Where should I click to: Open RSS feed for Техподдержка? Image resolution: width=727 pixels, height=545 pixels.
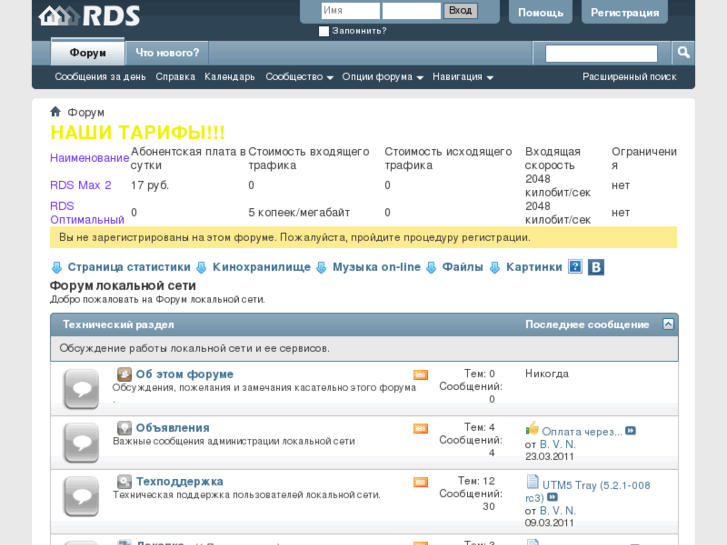[421, 482]
